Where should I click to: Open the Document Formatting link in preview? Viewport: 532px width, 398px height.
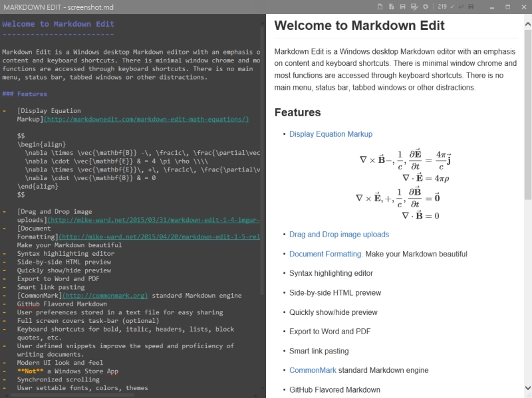point(326,254)
